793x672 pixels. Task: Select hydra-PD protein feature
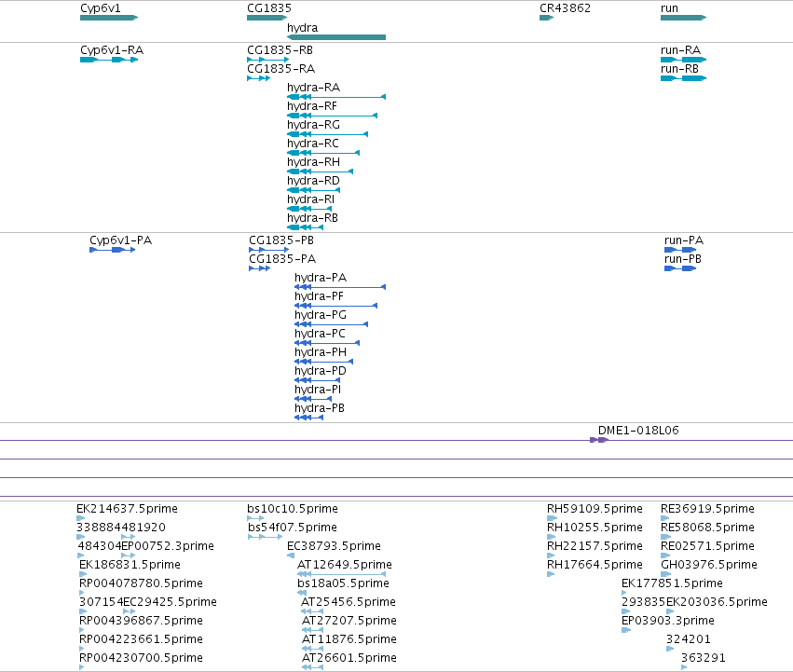[x=317, y=380]
